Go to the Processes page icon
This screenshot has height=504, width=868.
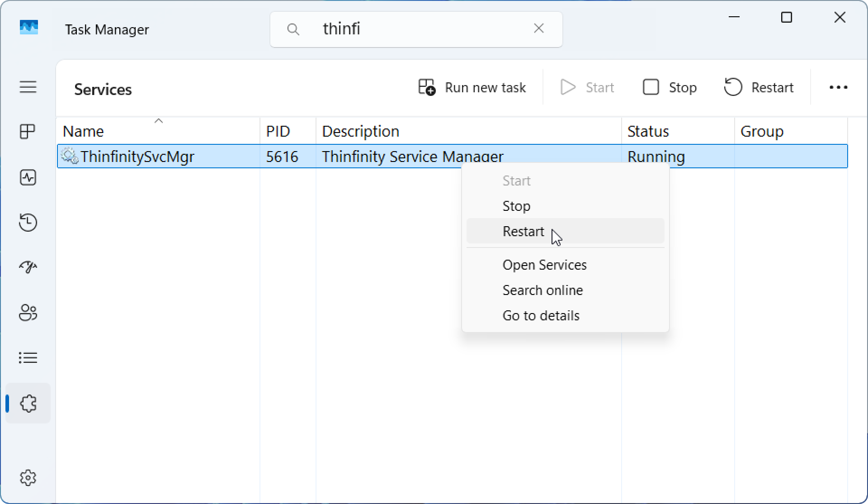point(28,132)
